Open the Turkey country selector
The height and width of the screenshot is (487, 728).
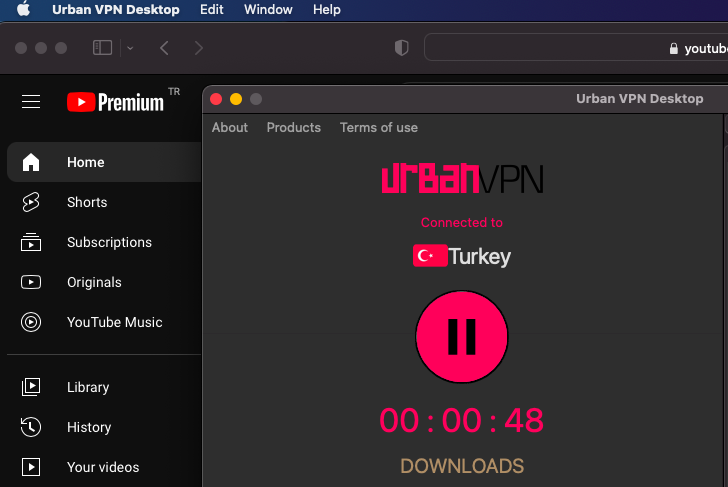(462, 256)
